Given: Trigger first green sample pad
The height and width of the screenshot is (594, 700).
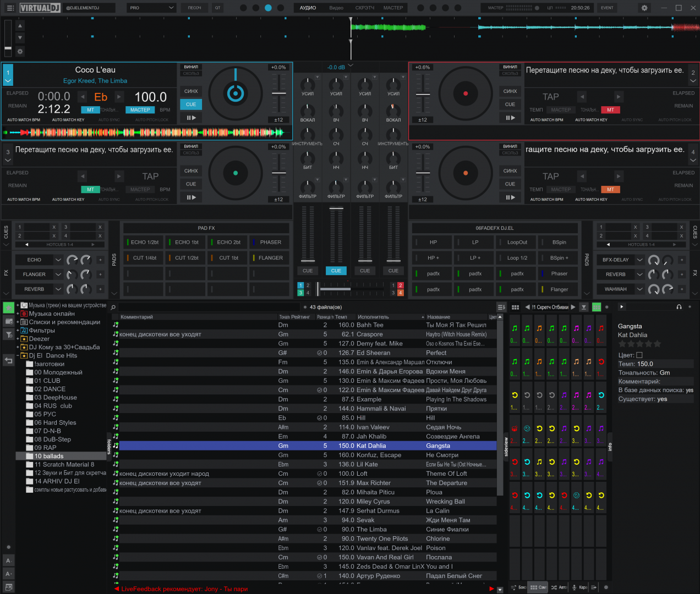Looking at the screenshot, I should tap(515, 331).
